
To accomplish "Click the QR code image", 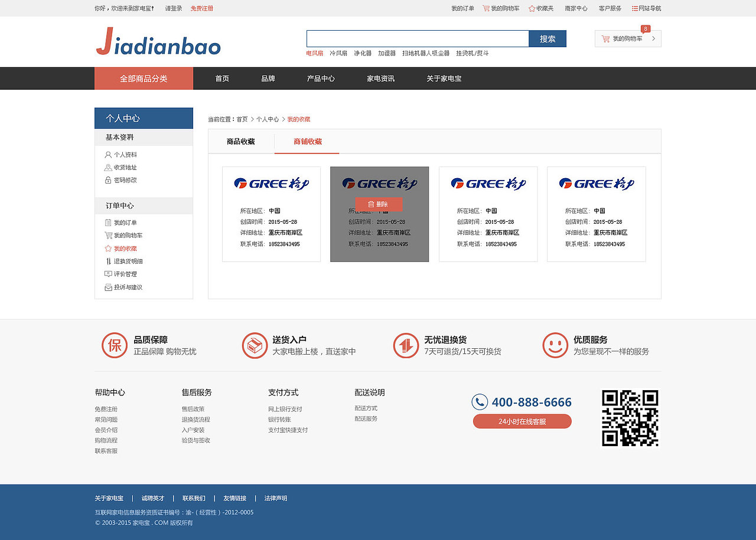I will (630, 418).
